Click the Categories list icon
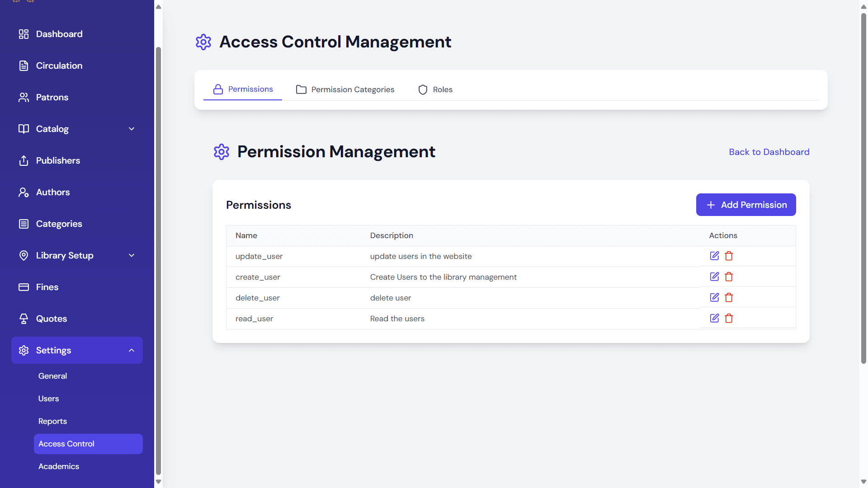868x488 pixels. tap(24, 224)
